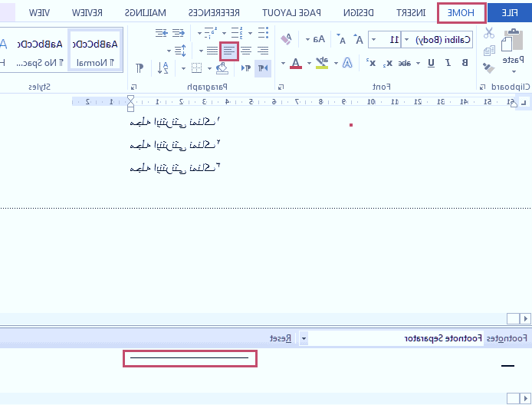Click the active highlighted text direction button
The width and height of the screenshot is (532, 405).
pos(263,68)
